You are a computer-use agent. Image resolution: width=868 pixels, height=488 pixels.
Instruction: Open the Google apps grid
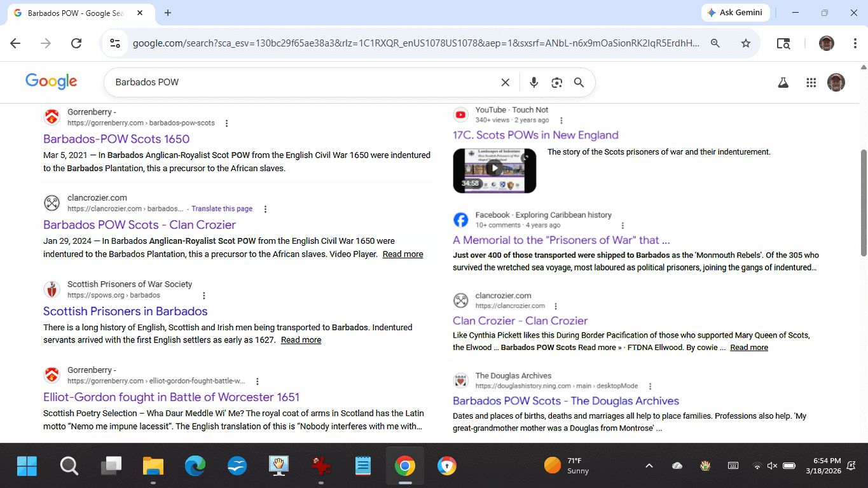(x=811, y=82)
